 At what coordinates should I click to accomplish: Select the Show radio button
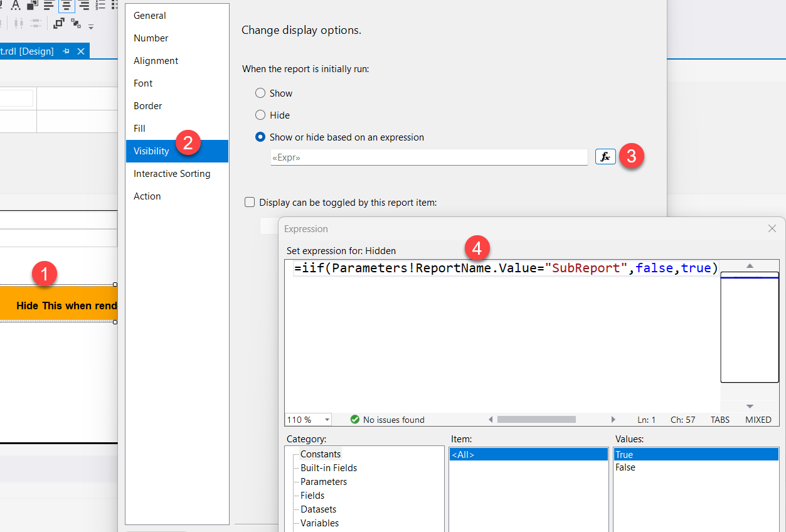[x=260, y=92]
